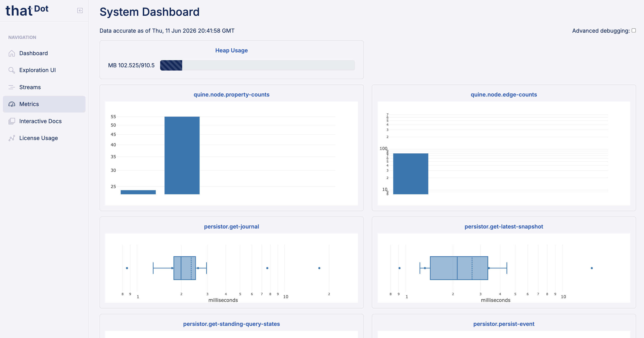Click the box in get-latest-snapshot box plot
The image size is (644, 338).
[459, 268]
